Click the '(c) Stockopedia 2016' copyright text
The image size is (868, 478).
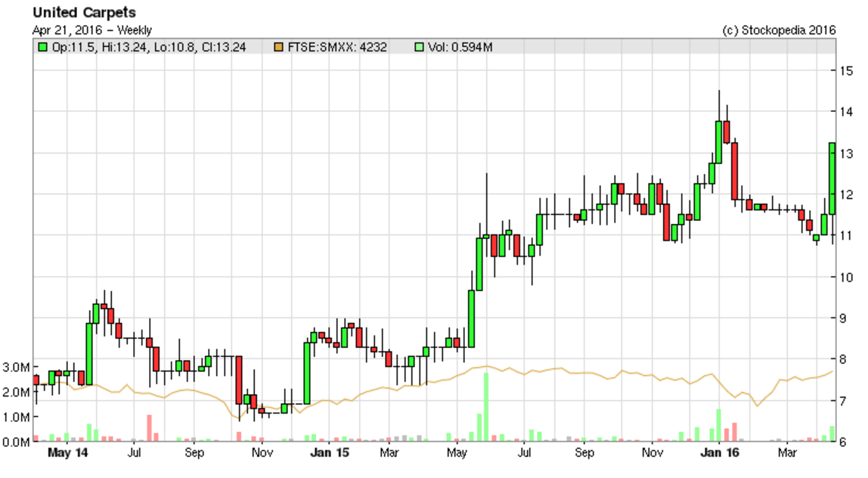779,30
